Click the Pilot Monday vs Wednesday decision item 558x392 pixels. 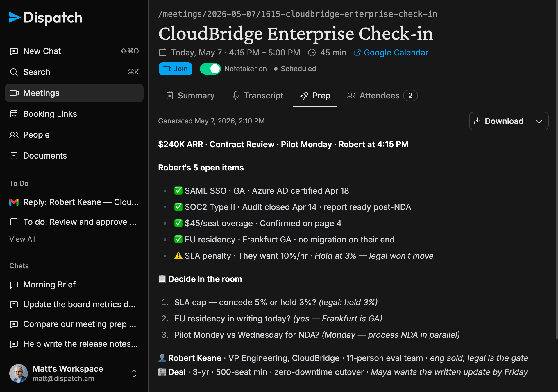[x=317, y=335]
